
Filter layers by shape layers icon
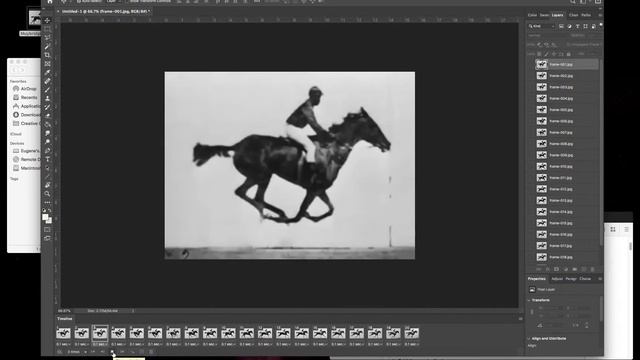pos(586,26)
